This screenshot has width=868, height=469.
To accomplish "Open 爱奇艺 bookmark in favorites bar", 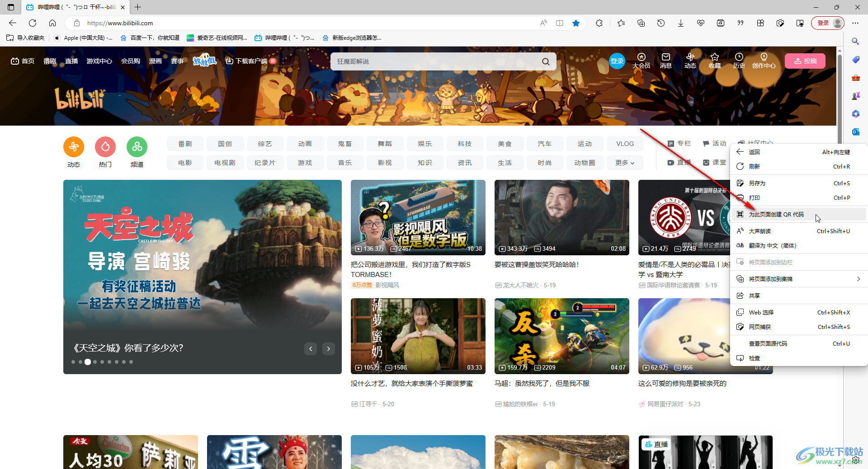I will click(x=217, y=38).
